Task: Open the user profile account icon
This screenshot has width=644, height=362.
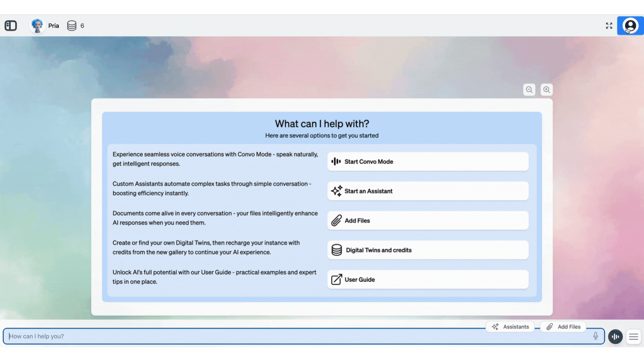Action: 630,26
